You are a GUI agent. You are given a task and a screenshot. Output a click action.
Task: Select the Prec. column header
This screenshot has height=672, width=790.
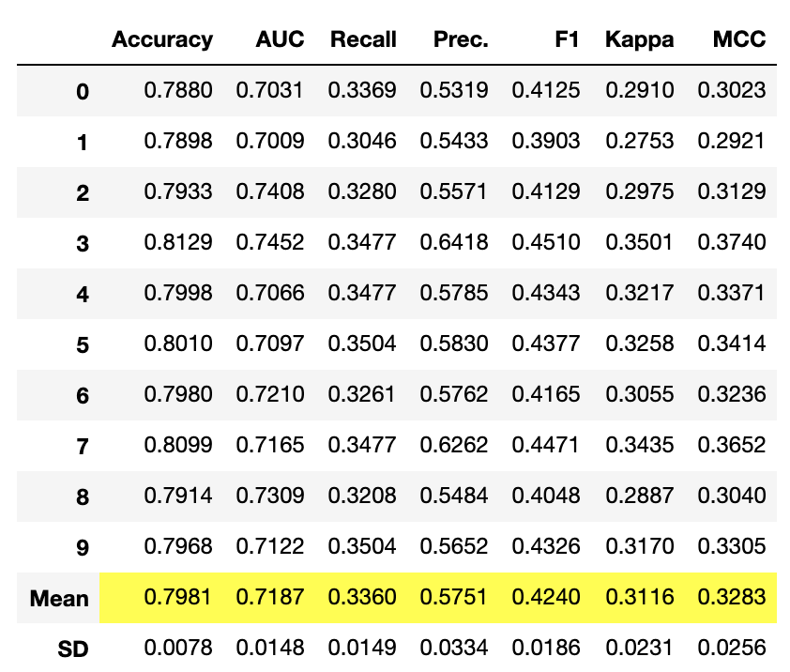(461, 39)
